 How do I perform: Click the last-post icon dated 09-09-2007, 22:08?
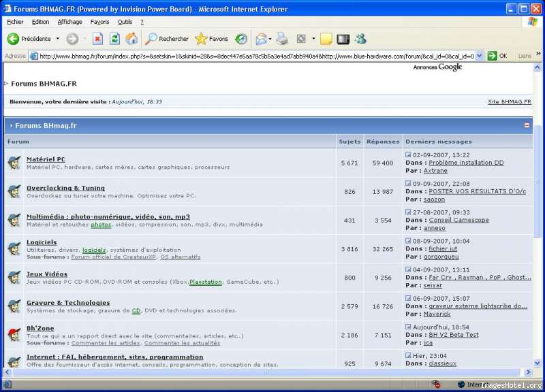408,183
